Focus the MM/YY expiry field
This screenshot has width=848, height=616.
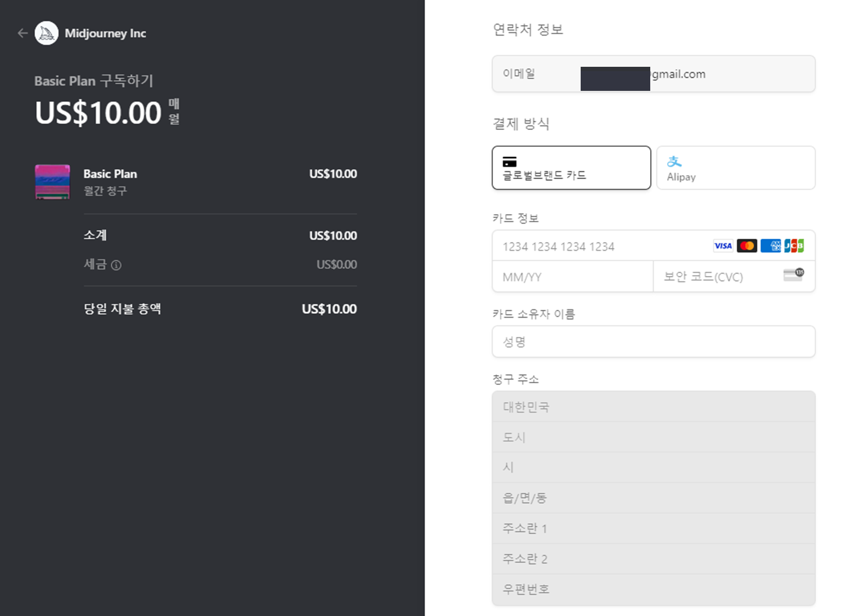[x=572, y=277]
